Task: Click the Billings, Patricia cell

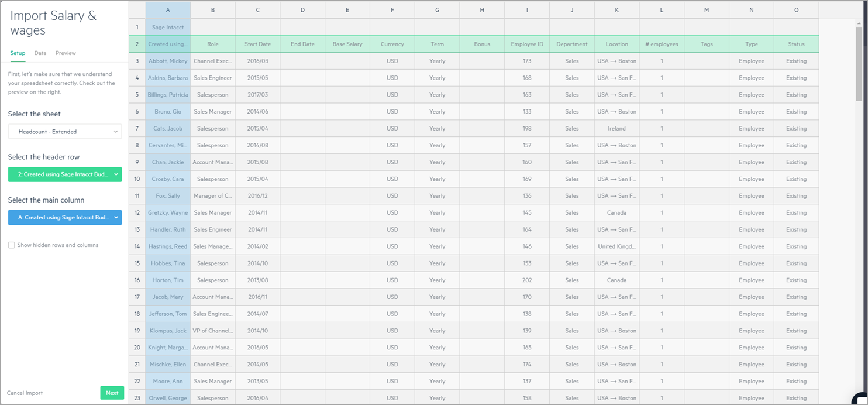Action: 168,95
